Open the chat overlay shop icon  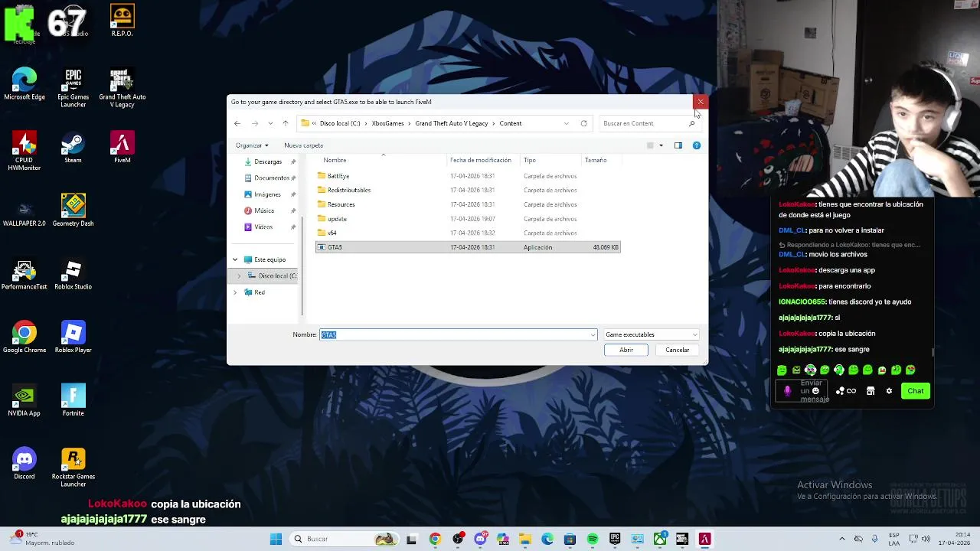(x=871, y=391)
